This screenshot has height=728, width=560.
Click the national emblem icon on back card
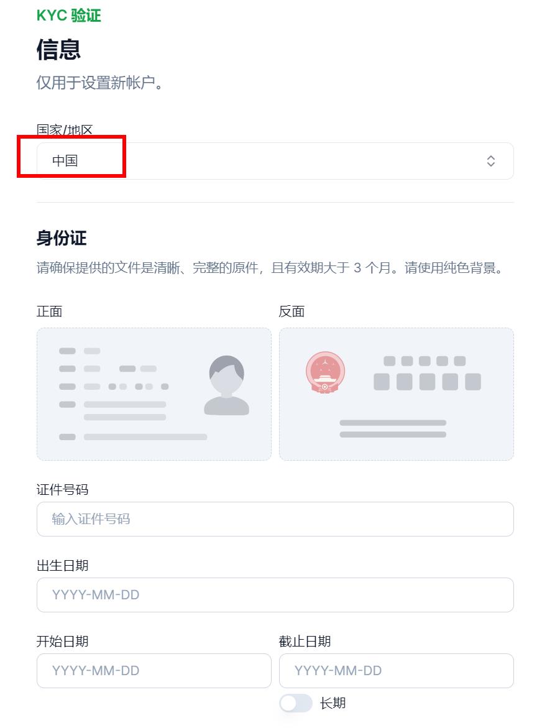click(325, 372)
